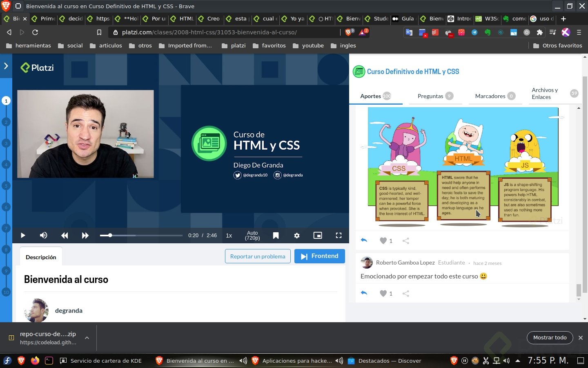Open Otros favoritos folder
The height and width of the screenshot is (368, 588).
click(x=558, y=46)
